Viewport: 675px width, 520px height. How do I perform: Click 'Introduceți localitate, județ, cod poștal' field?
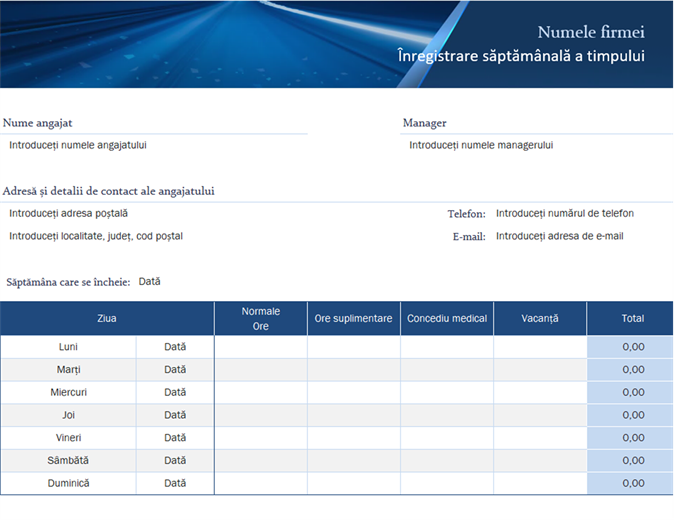coord(96,236)
